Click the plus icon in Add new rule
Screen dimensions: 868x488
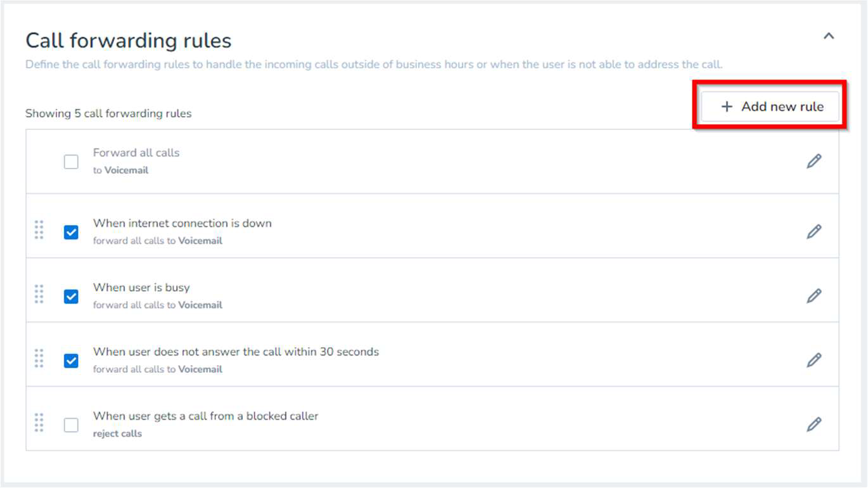(727, 107)
